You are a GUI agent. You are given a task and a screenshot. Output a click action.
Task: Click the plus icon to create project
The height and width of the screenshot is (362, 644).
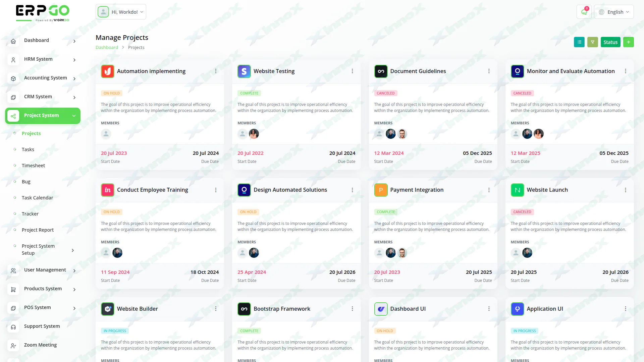click(x=628, y=42)
